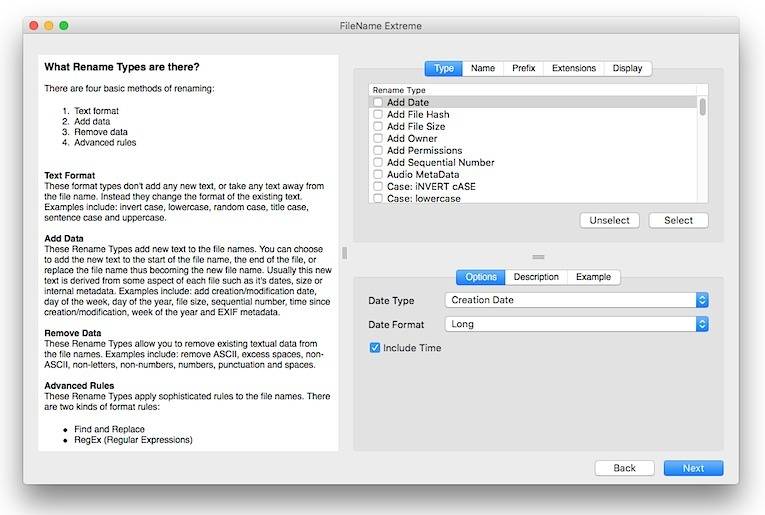765x515 pixels.
Task: Open the Prefix tab
Action: pyautogui.click(x=523, y=68)
